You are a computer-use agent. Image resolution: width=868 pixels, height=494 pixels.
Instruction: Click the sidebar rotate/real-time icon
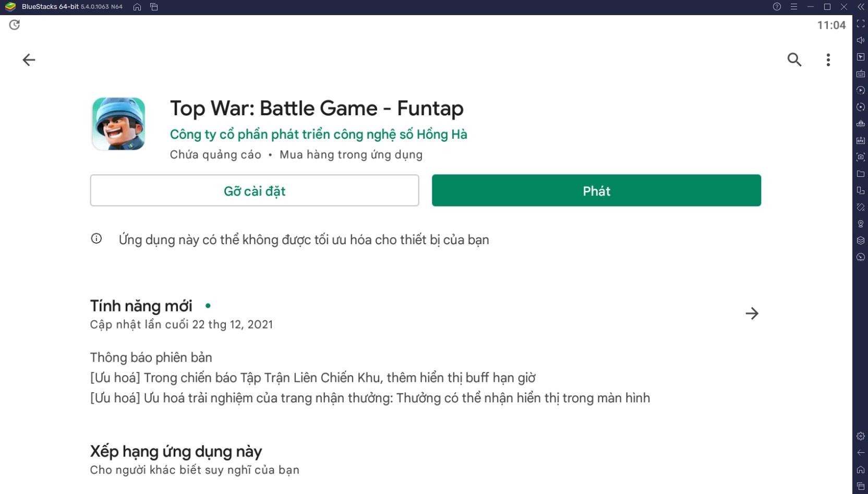[861, 107]
